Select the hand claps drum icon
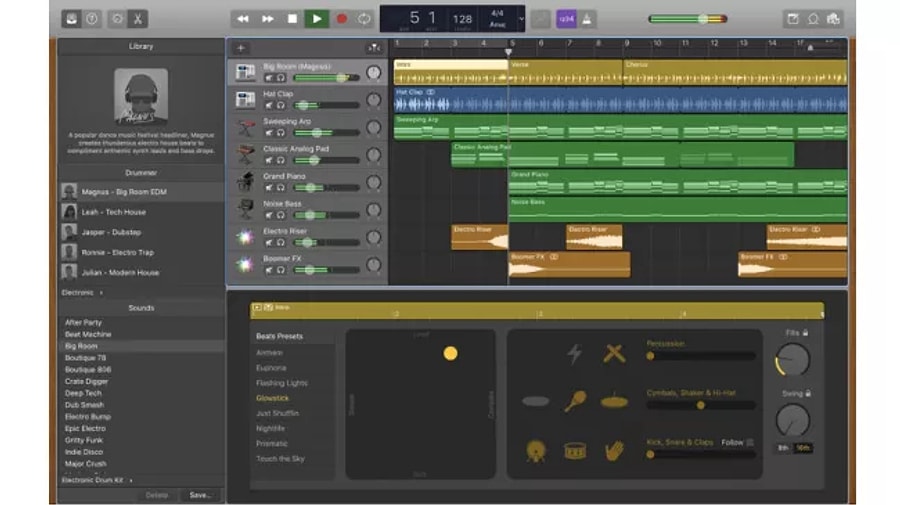The width and height of the screenshot is (900, 505). (614, 450)
